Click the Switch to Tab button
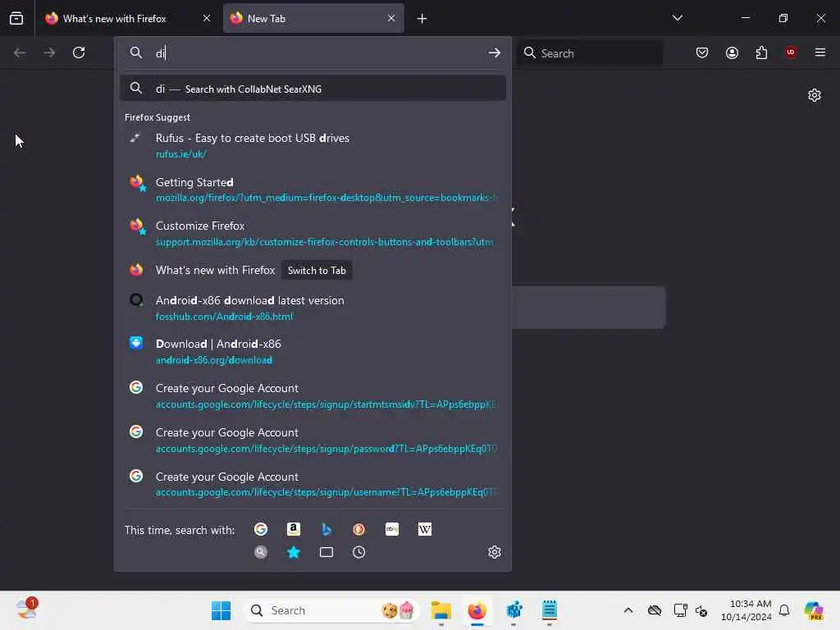The height and width of the screenshot is (630, 840). click(317, 271)
